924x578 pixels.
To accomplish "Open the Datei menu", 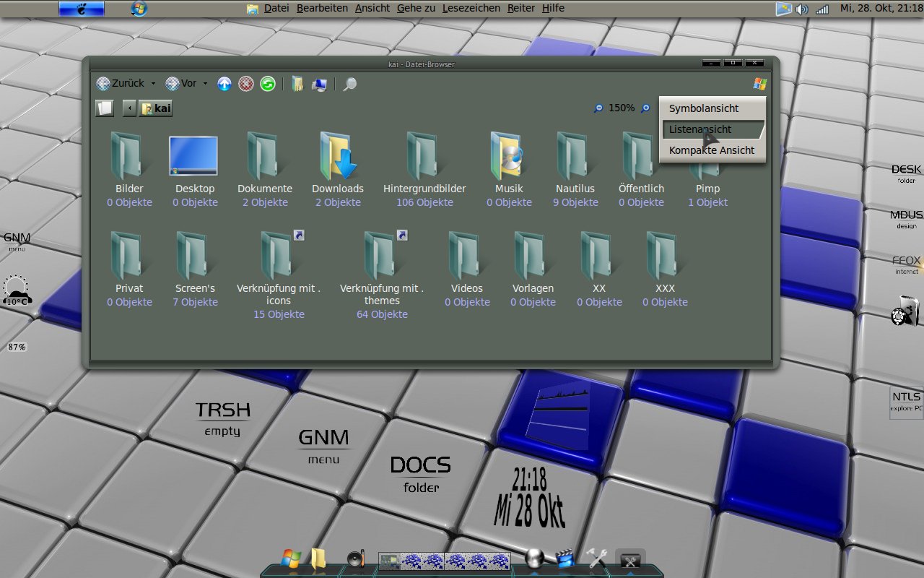I will coord(276,8).
